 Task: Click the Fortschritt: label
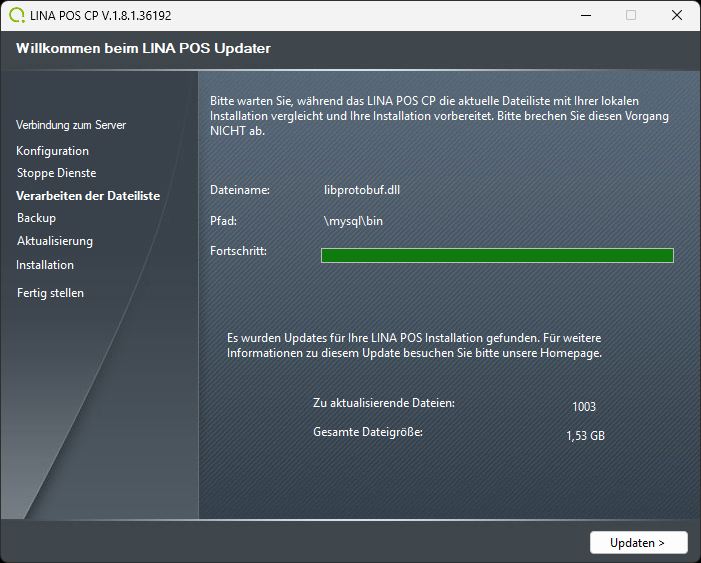coord(238,251)
